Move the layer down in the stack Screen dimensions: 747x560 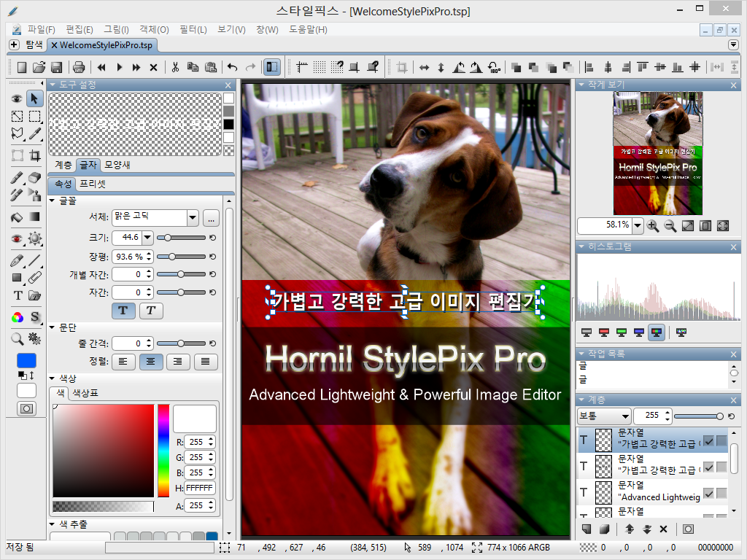646,529
